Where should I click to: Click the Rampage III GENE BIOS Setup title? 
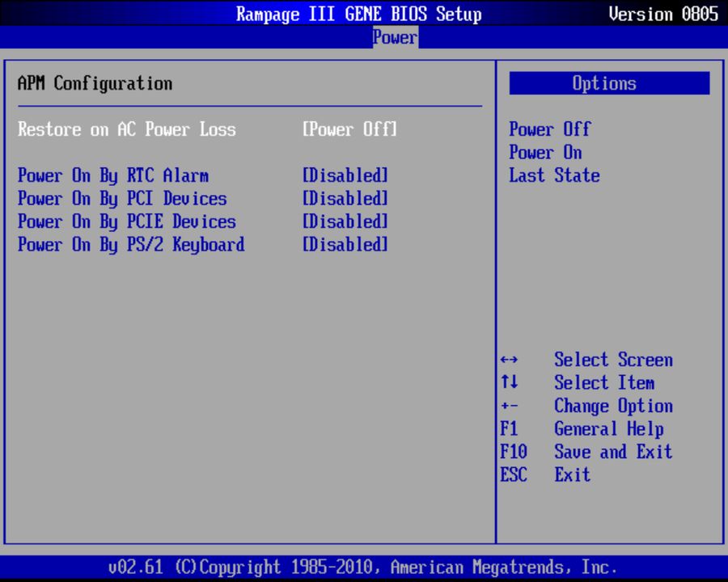(359, 14)
